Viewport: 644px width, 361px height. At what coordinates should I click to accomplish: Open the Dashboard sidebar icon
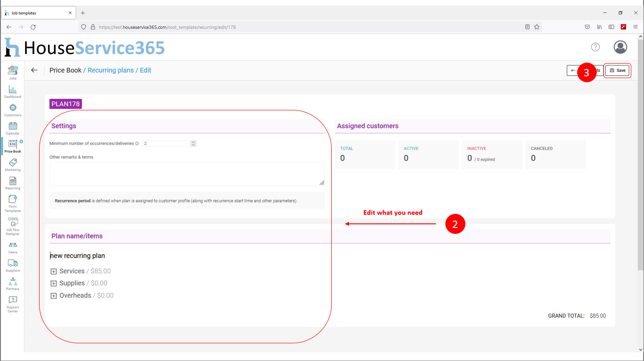(x=13, y=90)
